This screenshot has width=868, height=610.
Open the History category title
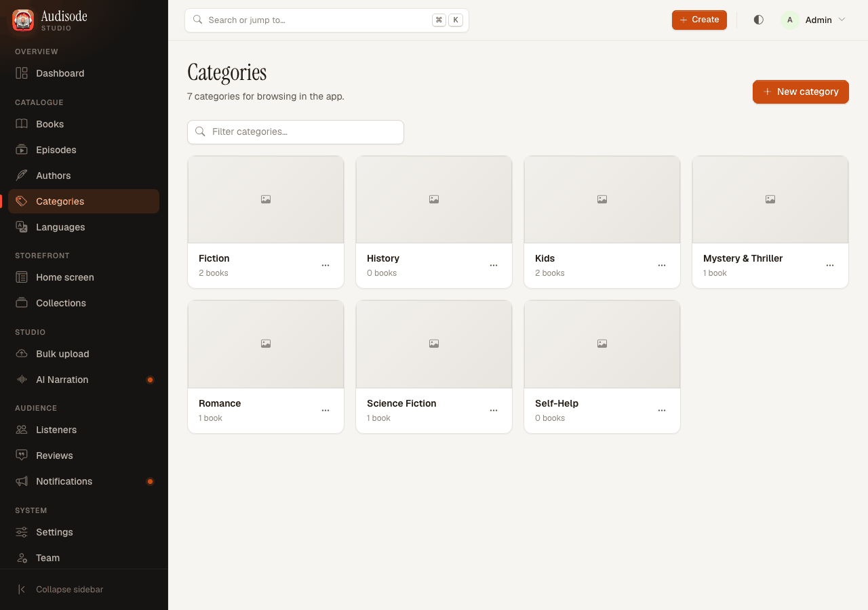click(x=383, y=258)
